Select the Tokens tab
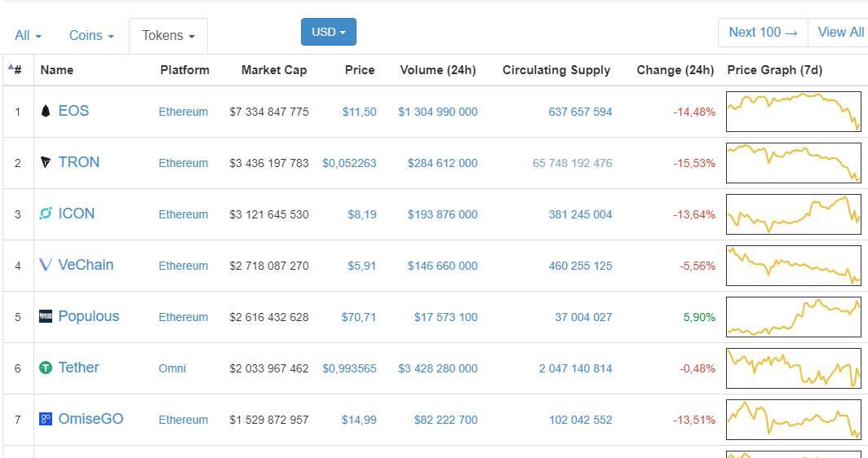Viewport: 868px width, 458px height. pyautogui.click(x=168, y=36)
